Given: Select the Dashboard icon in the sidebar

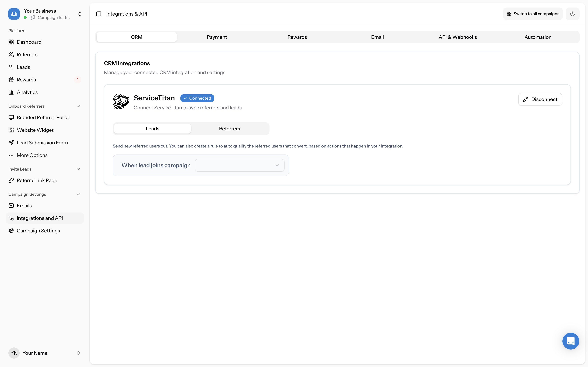Looking at the screenshot, I should (x=11, y=42).
